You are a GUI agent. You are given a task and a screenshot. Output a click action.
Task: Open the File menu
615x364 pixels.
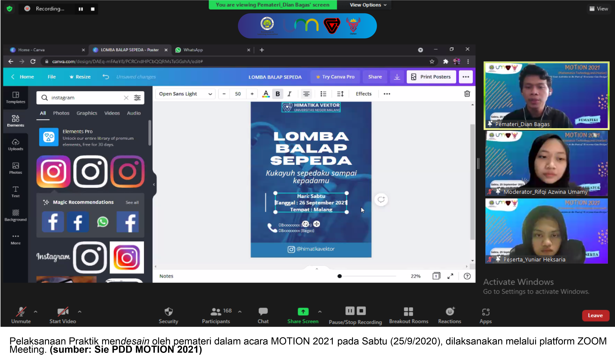pyautogui.click(x=51, y=77)
